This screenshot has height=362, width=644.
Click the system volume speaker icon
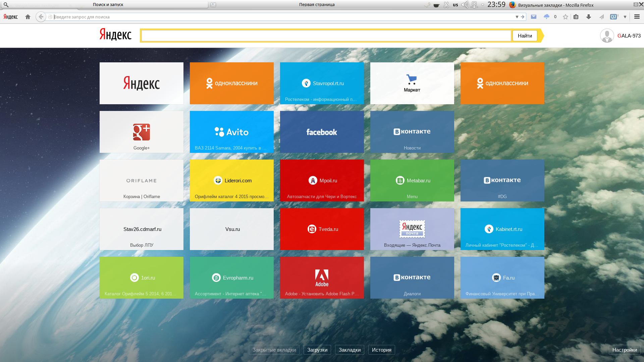465,5
